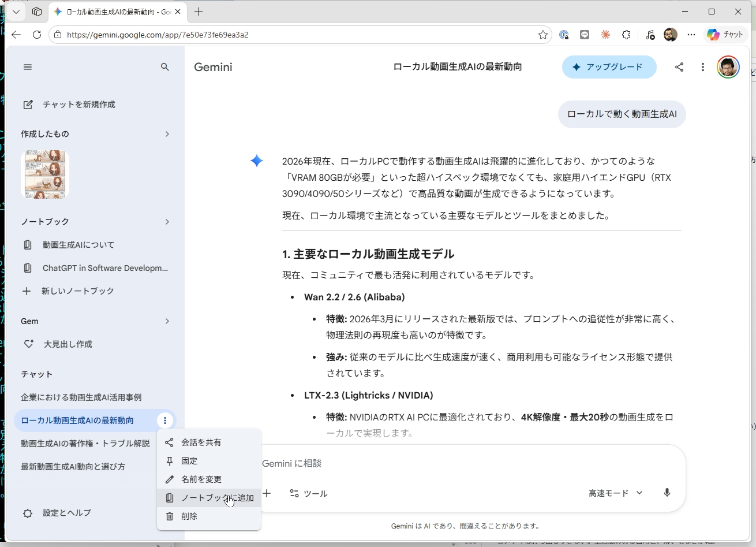Click Wan 2.2 / 2.6 (Alibaba) text
756x547 pixels.
[x=354, y=297]
